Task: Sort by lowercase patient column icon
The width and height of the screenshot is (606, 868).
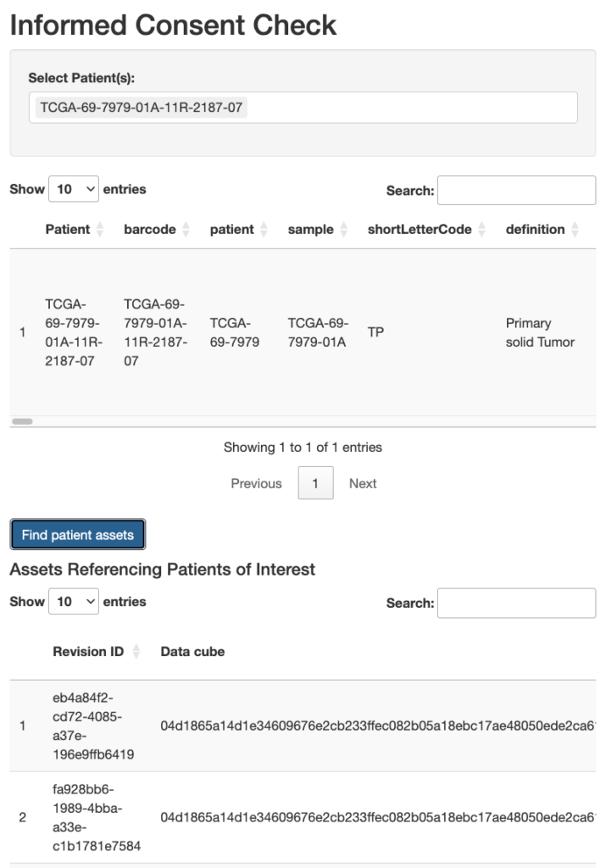Action: click(264, 230)
